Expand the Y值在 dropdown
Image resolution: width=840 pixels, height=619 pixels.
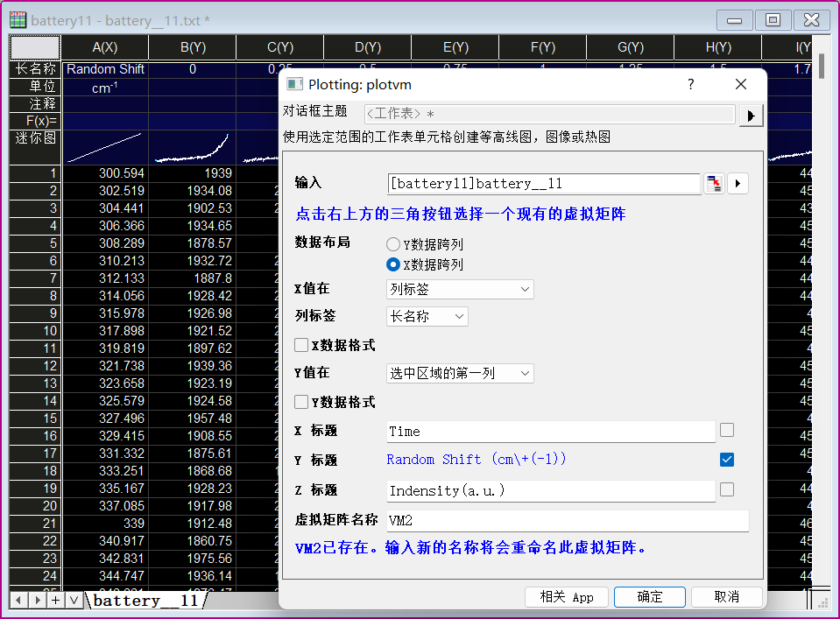click(x=460, y=373)
